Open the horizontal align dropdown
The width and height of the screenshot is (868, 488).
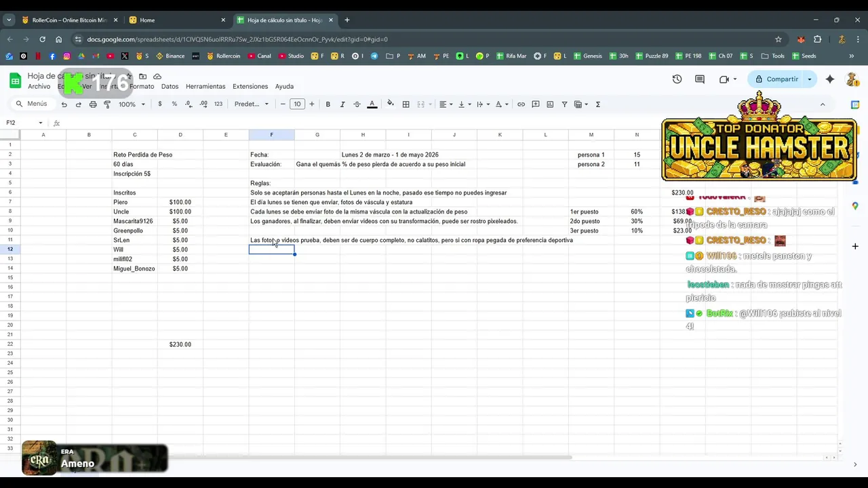446,104
